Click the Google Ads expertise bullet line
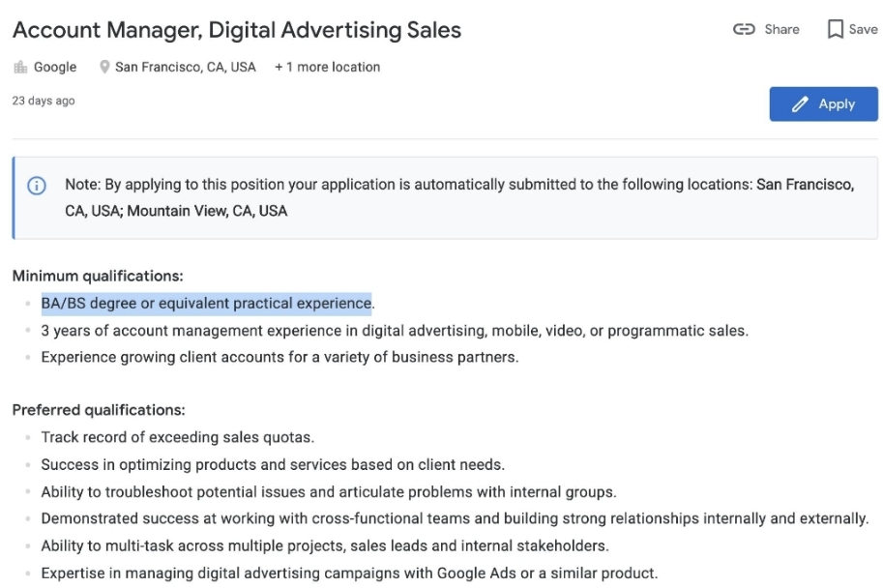Image resolution: width=883 pixels, height=588 pixels. (x=349, y=573)
